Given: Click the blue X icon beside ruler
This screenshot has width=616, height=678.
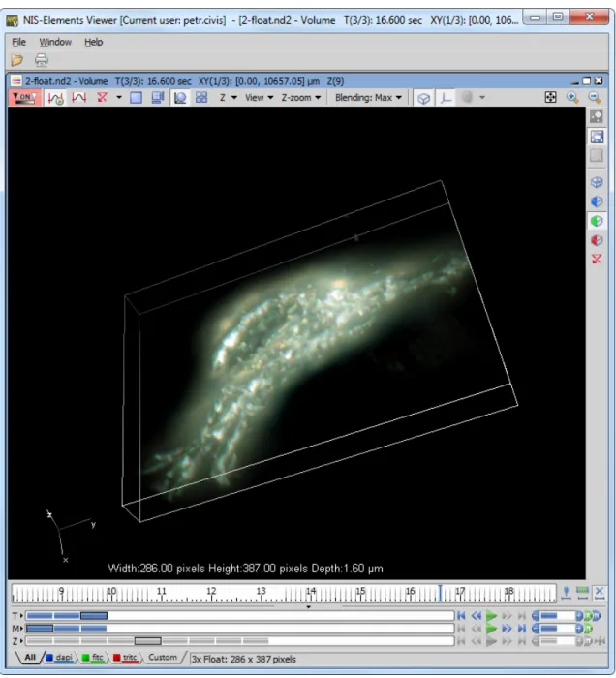Looking at the screenshot, I should 600,593.
